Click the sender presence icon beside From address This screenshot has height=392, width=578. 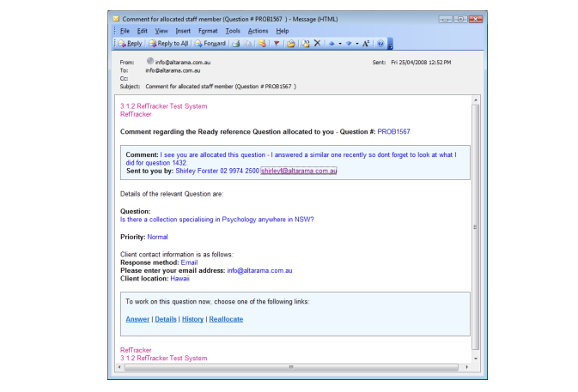(150, 61)
